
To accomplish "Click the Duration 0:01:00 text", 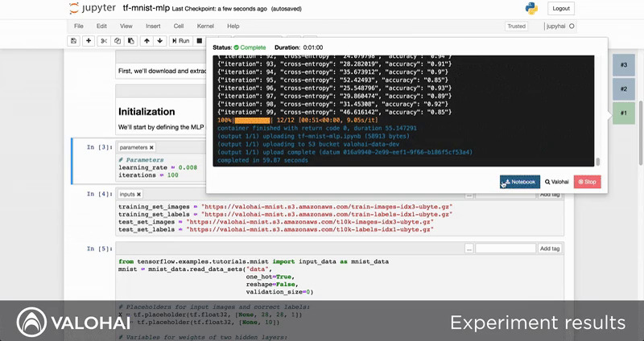I will [299, 47].
